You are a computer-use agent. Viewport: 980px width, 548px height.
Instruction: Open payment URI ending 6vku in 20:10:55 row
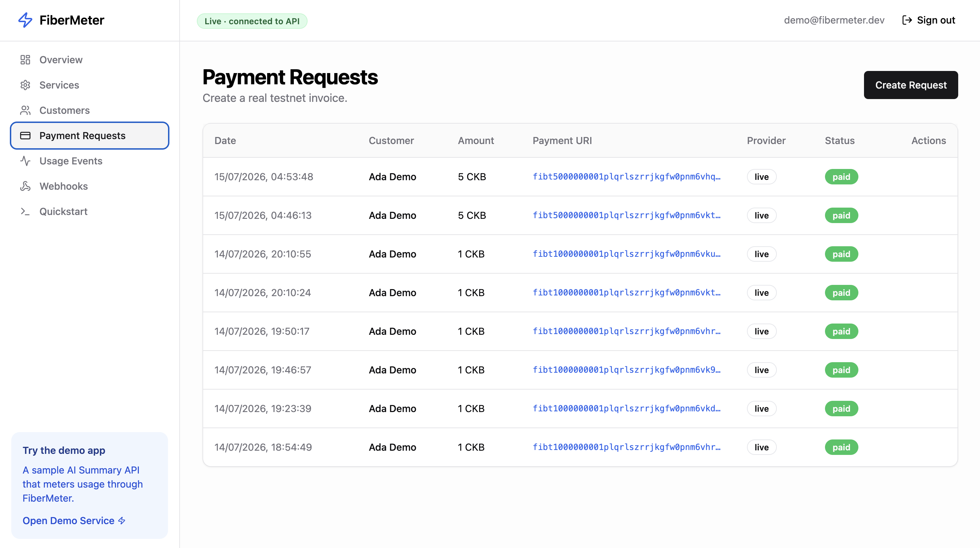pos(626,254)
